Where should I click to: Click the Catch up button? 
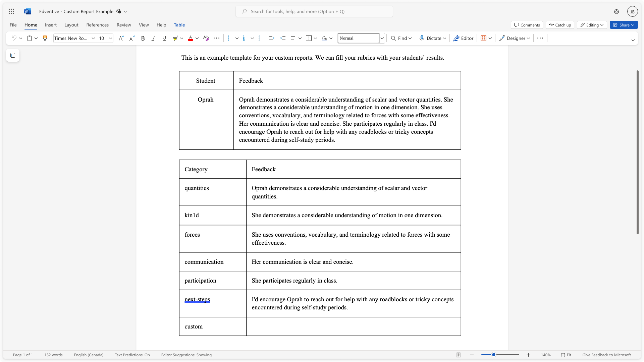pos(560,25)
